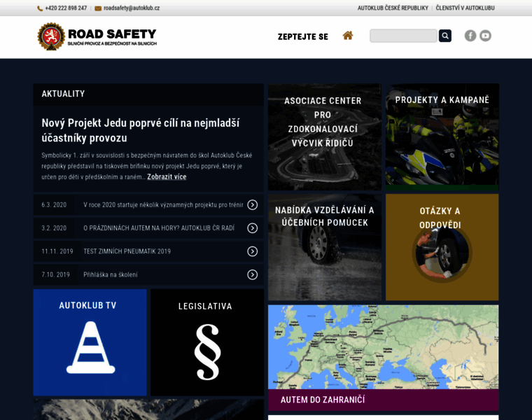Click the date 3.2. 2020
Viewport: 532px width, 420px height.
(54, 228)
